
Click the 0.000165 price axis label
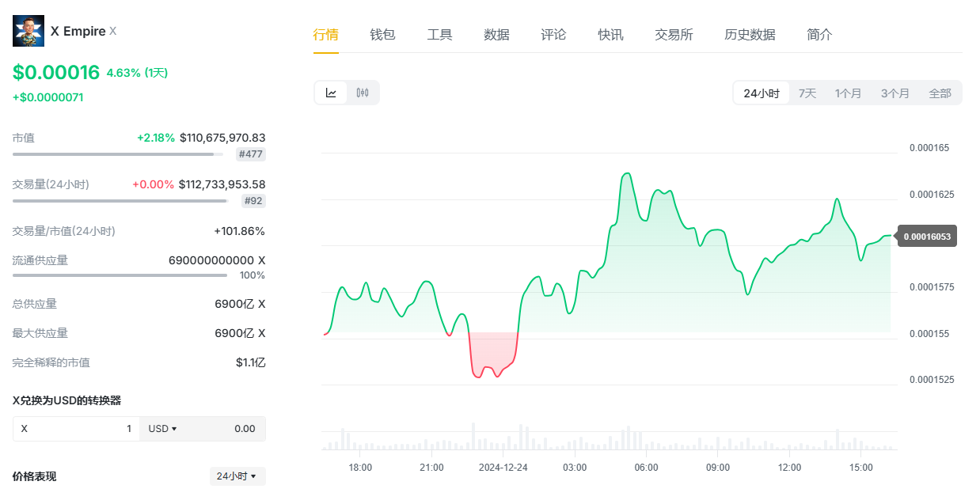coord(929,148)
